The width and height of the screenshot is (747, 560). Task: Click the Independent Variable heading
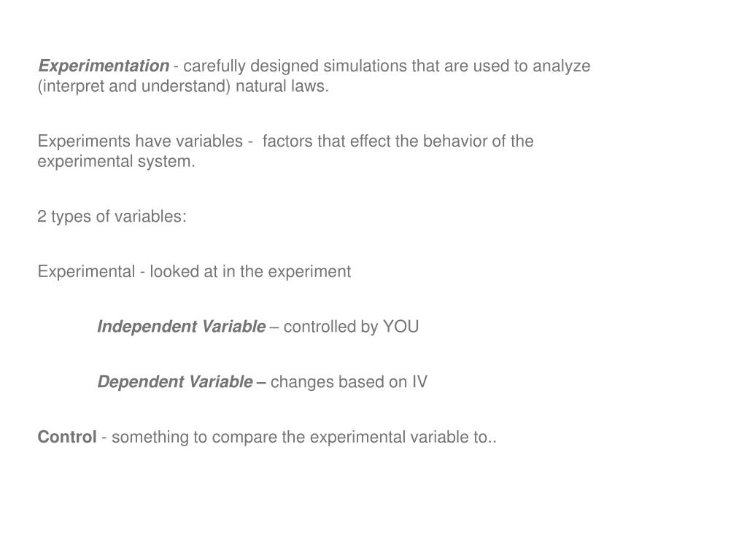182,327
